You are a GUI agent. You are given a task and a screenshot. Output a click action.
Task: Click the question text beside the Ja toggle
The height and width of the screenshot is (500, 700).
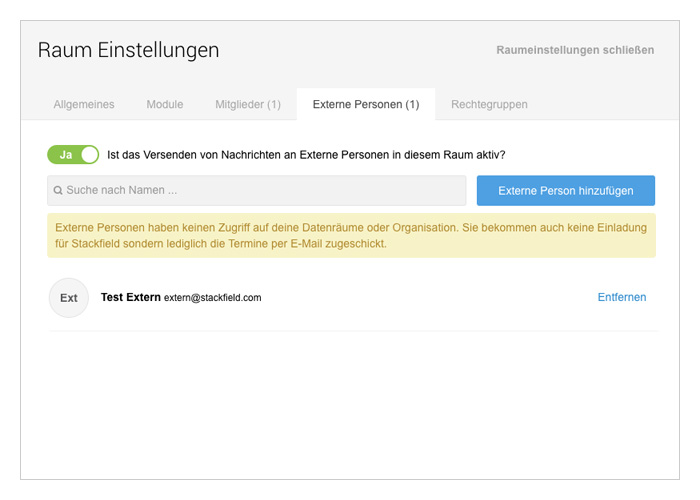[x=305, y=155]
